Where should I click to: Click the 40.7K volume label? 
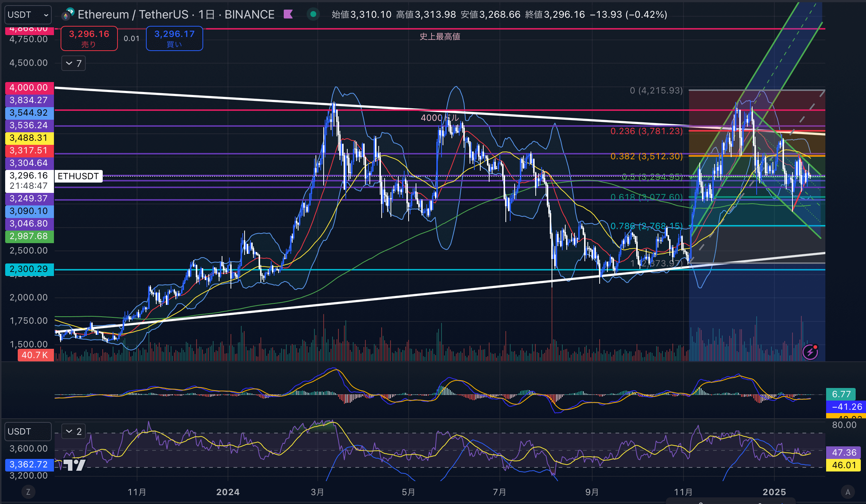click(35, 355)
